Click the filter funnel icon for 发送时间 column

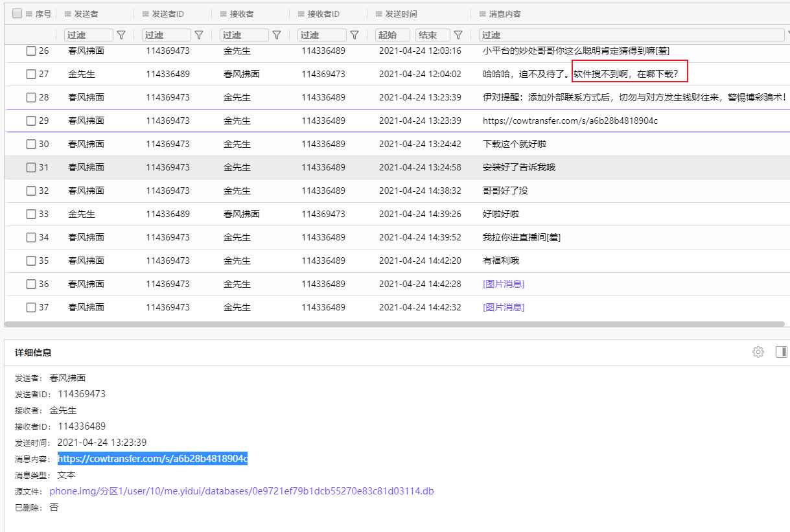point(458,35)
